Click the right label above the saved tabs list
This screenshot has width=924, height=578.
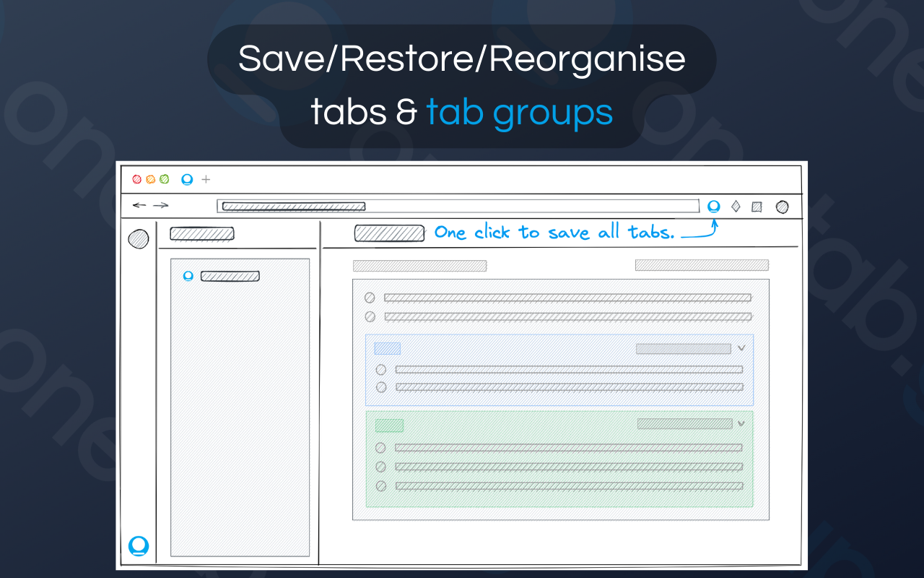click(x=702, y=265)
